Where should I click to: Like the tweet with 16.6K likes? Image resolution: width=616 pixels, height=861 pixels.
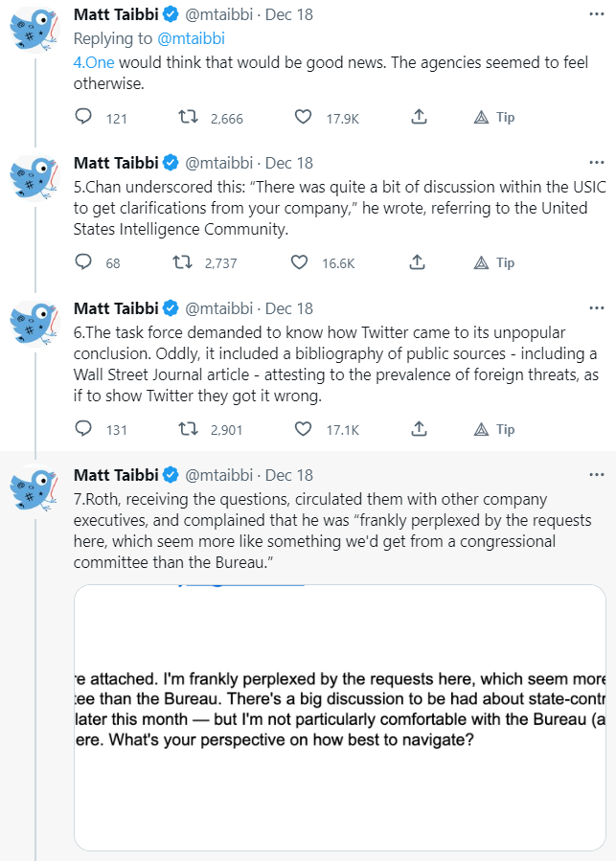(x=298, y=262)
